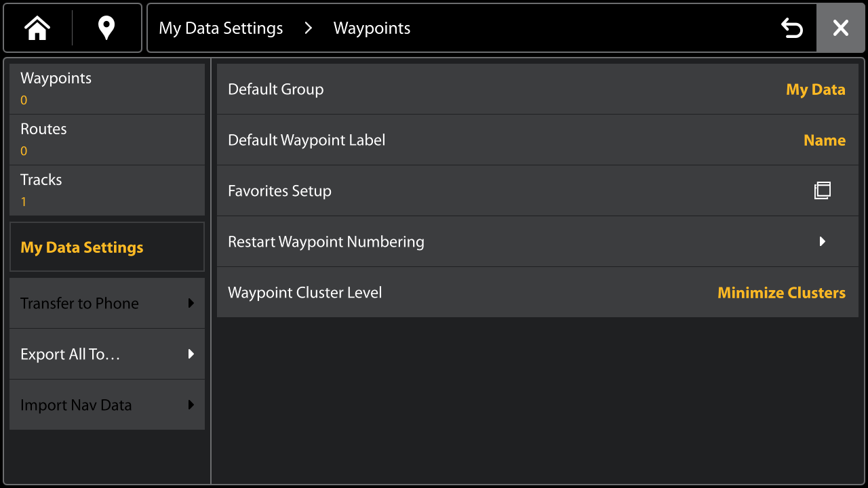Close the settings screen with the X
Screen dimensions: 868x488
pos(840,28)
